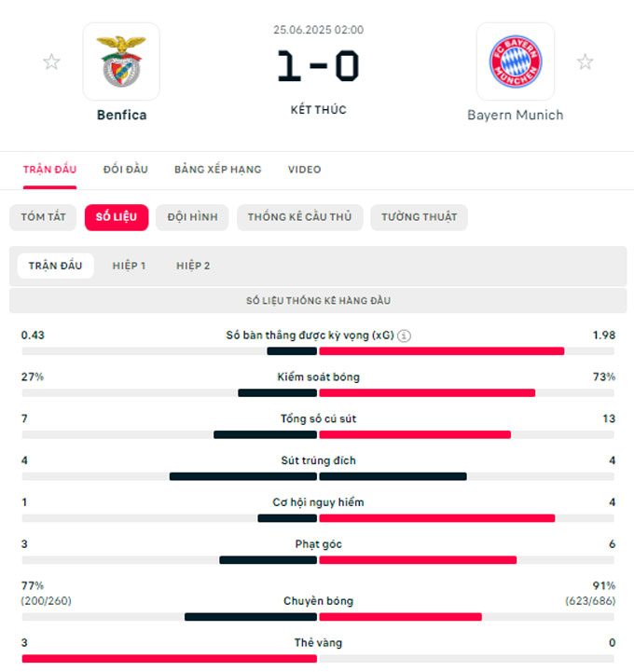Filter stats by HIỆP 1
This screenshot has height=672, width=634.
point(129,266)
